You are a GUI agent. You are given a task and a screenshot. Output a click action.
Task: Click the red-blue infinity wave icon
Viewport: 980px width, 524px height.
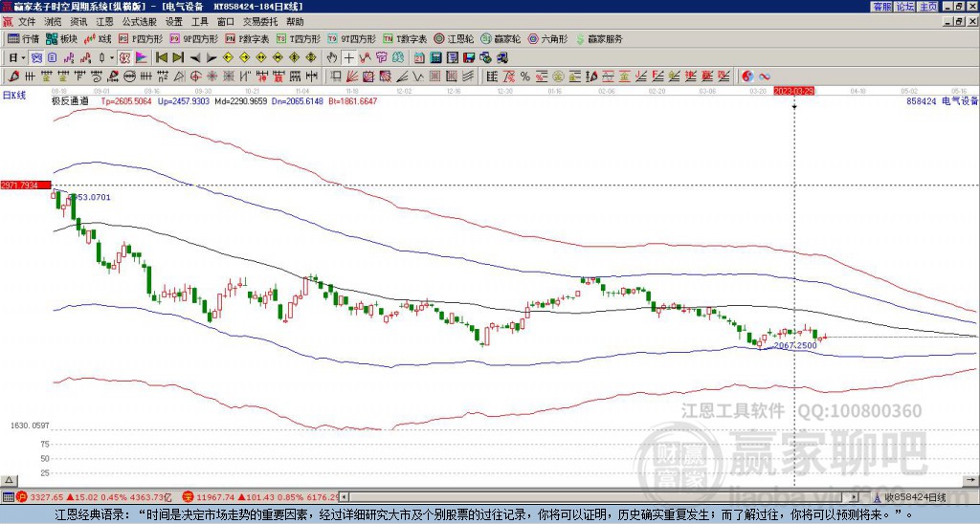(x=765, y=76)
